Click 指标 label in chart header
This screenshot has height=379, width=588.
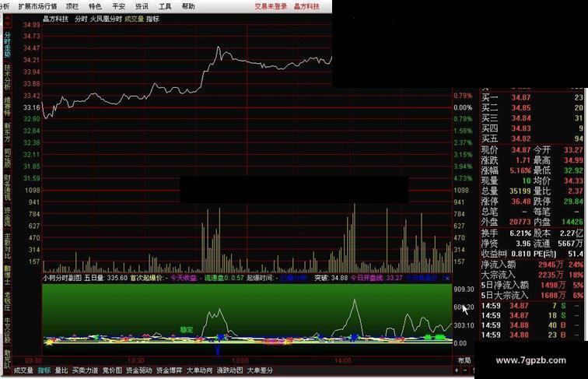pos(152,19)
